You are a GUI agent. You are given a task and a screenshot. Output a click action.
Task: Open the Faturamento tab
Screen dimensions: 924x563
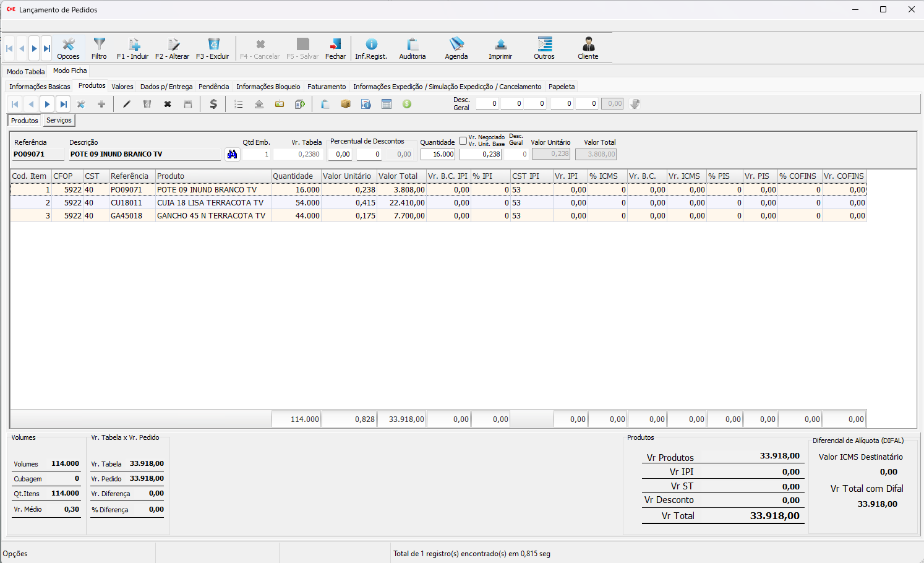click(x=327, y=87)
